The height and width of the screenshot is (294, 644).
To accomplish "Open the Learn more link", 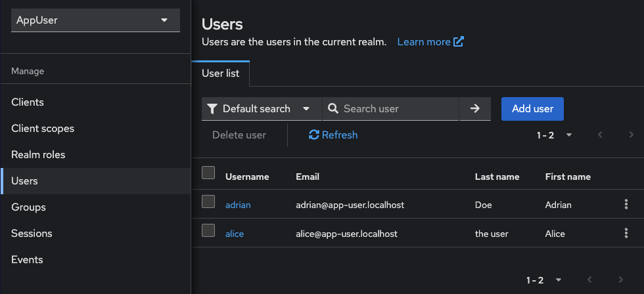I will click(x=430, y=42).
